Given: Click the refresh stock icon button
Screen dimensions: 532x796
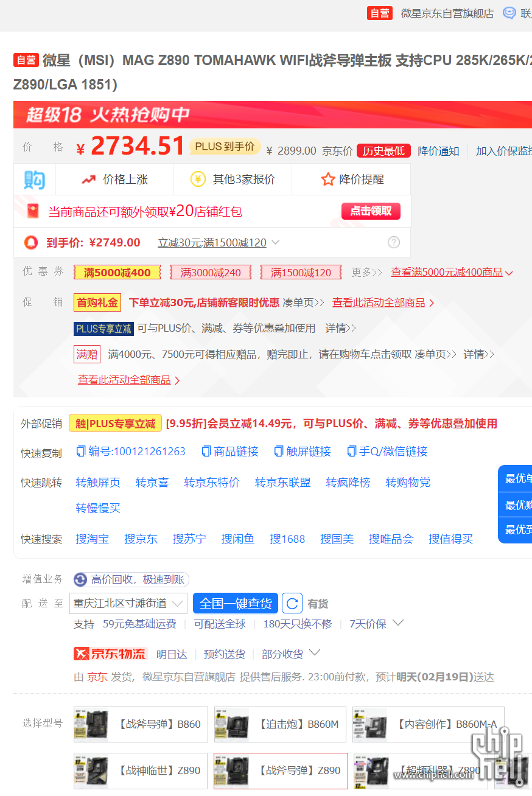Looking at the screenshot, I should pos(292,604).
